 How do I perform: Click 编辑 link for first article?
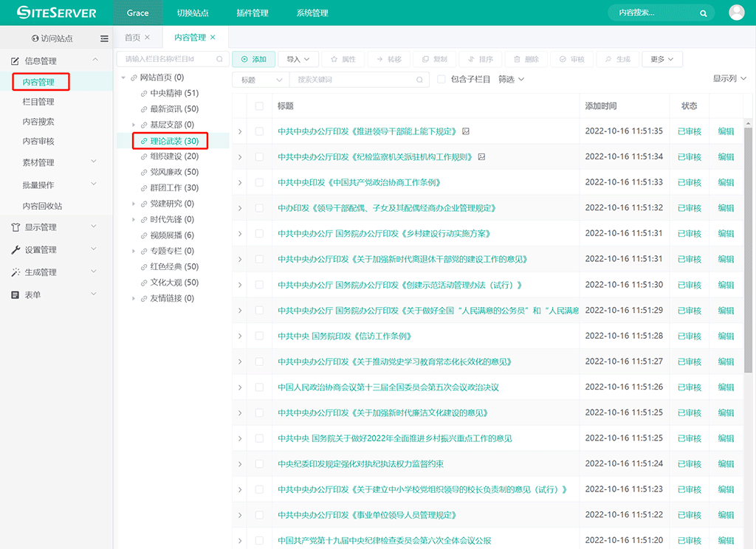pyautogui.click(x=726, y=131)
